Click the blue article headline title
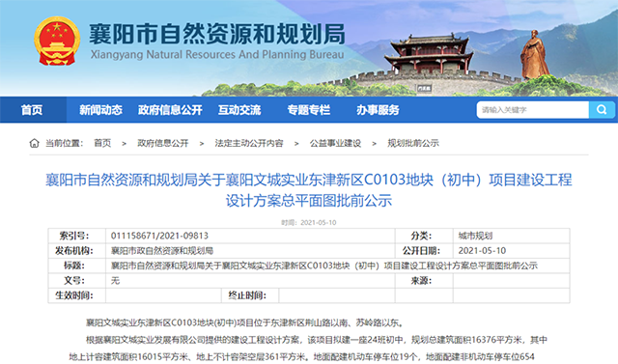This screenshot has width=618, height=364. [309, 190]
